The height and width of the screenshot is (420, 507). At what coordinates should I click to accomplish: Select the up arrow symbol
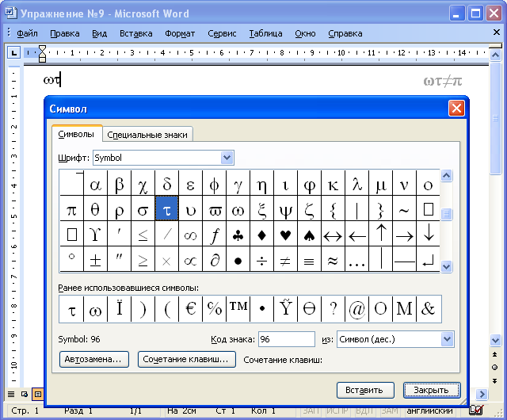(x=381, y=234)
